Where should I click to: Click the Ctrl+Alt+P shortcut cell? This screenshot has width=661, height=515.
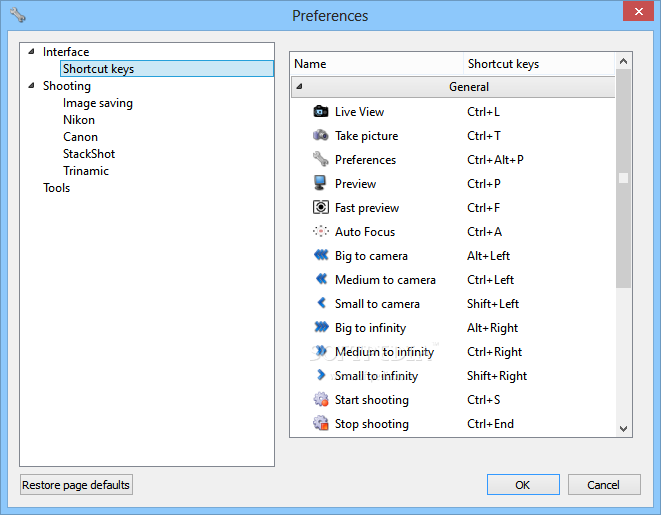click(495, 160)
